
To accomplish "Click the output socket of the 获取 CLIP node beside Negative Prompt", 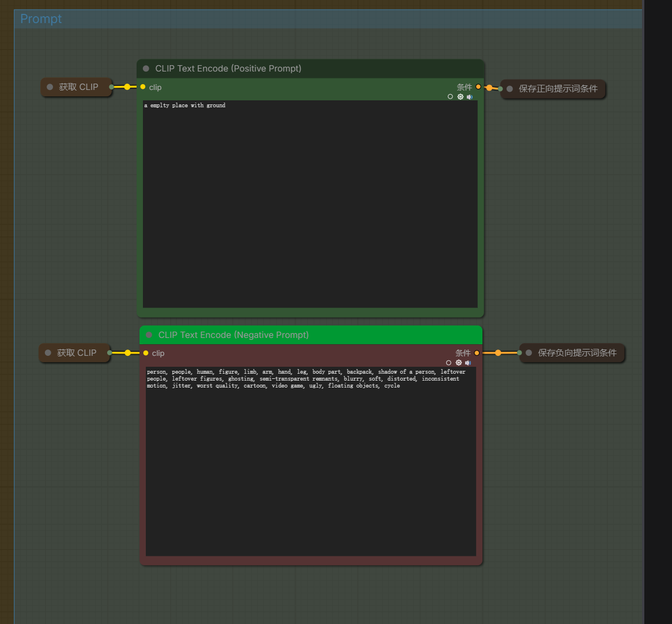I will (x=110, y=353).
